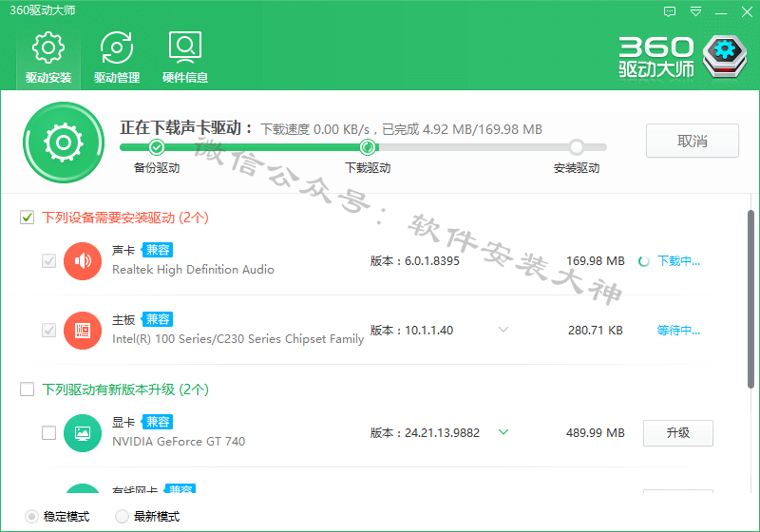Click the red 声卡 speaker icon

83,261
